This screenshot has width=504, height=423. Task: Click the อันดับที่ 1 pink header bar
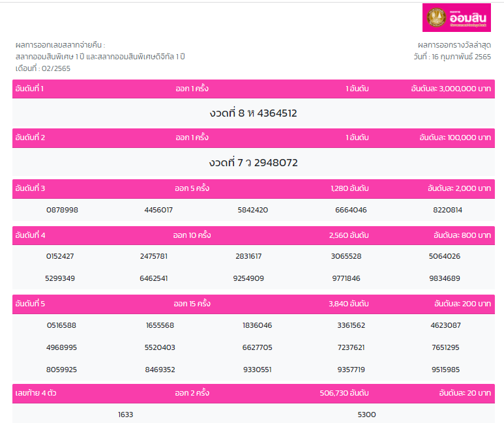(x=253, y=89)
